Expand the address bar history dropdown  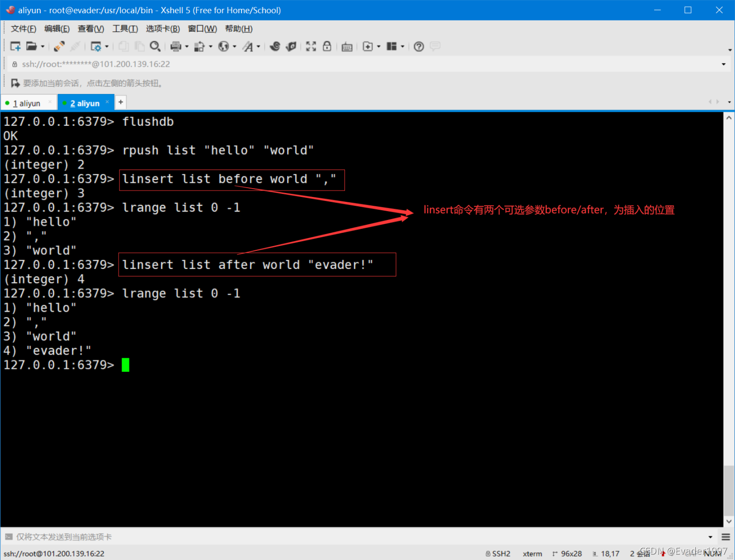(723, 64)
